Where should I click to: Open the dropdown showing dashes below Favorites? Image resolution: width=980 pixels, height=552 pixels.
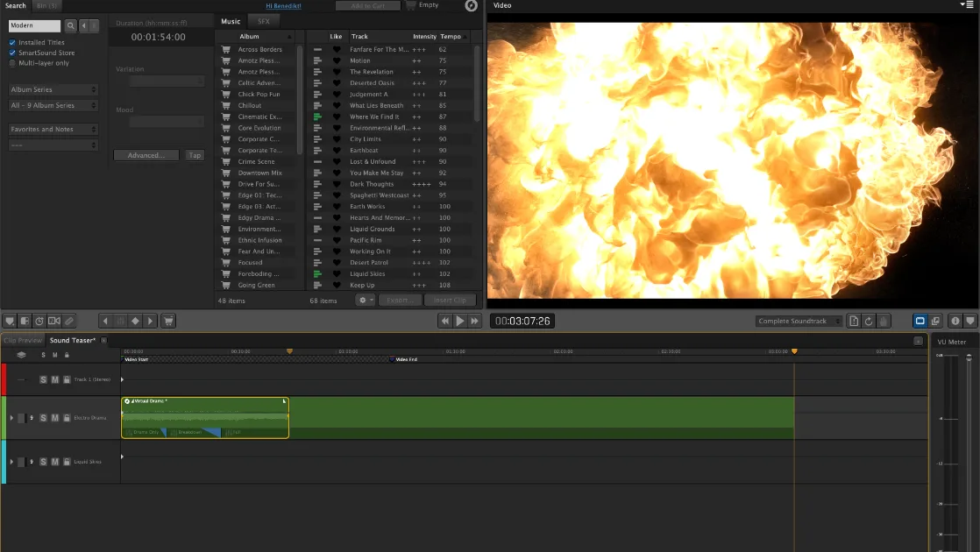tap(53, 145)
